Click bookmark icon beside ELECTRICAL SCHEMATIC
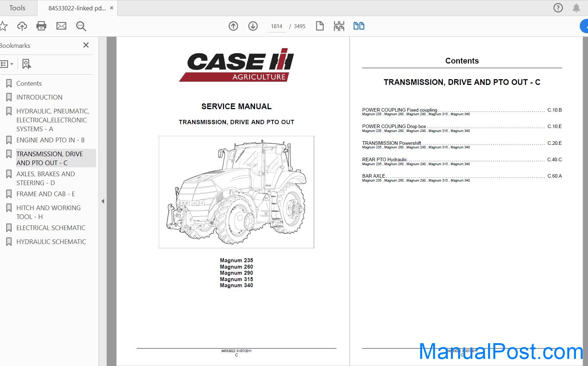The height and width of the screenshot is (366, 588). click(x=9, y=228)
